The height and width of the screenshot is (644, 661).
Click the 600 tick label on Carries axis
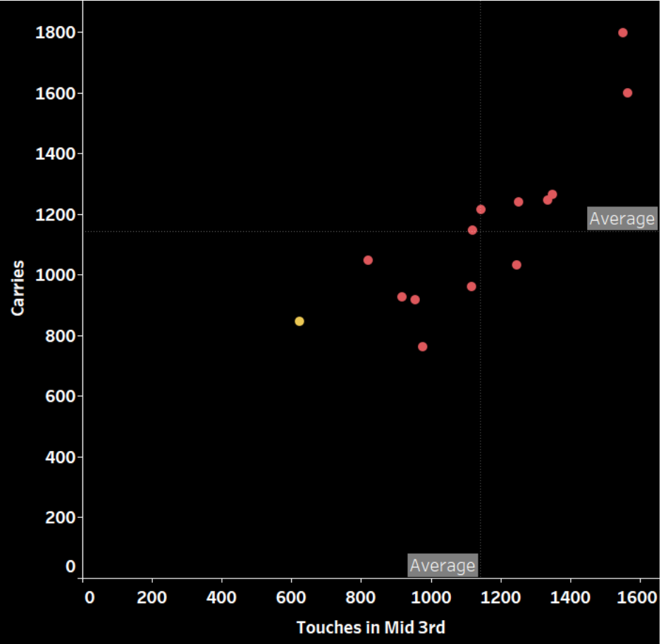click(x=61, y=397)
